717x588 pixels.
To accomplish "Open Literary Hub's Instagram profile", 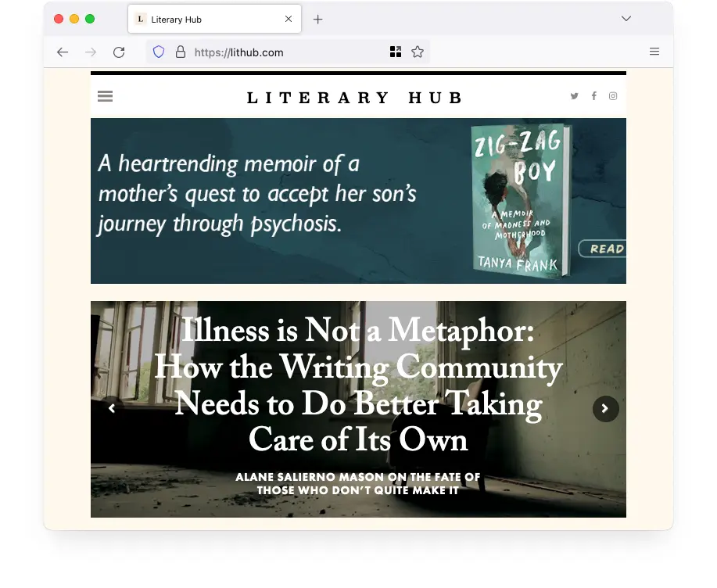I will click(613, 96).
